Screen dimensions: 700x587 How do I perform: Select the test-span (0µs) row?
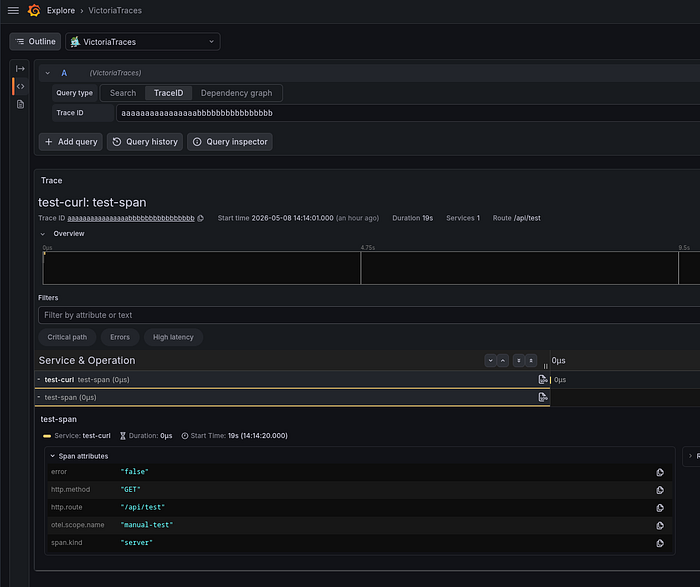292,397
